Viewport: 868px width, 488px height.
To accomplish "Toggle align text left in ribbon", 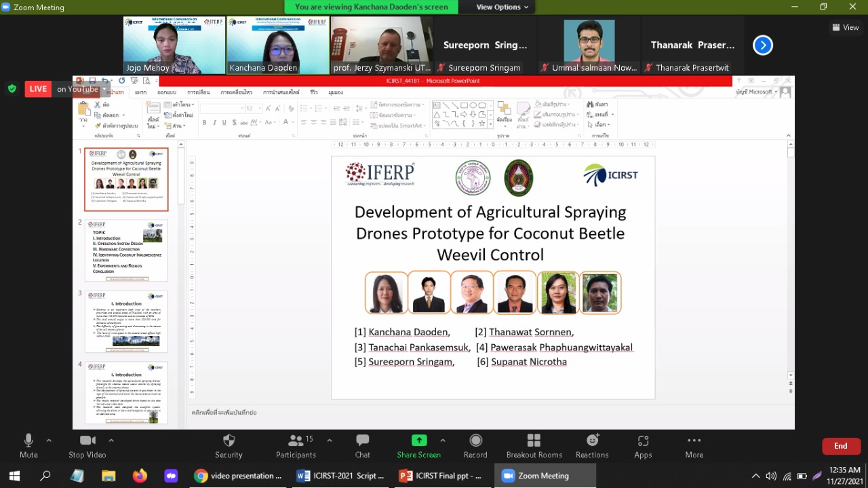I will [x=303, y=123].
